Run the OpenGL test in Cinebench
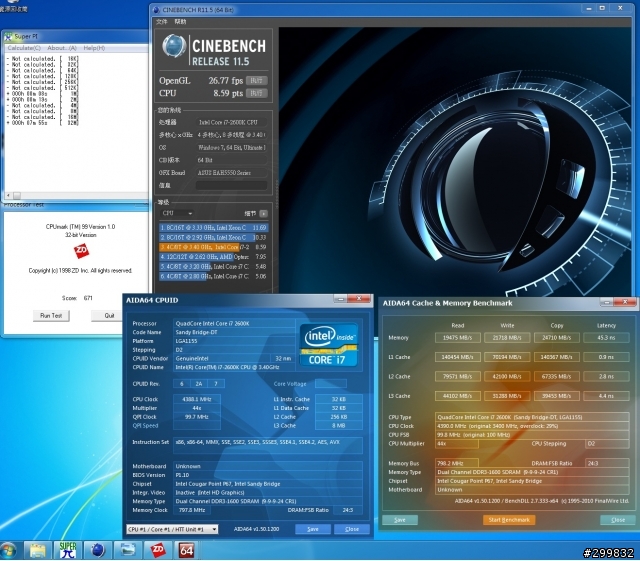 pyautogui.click(x=256, y=80)
